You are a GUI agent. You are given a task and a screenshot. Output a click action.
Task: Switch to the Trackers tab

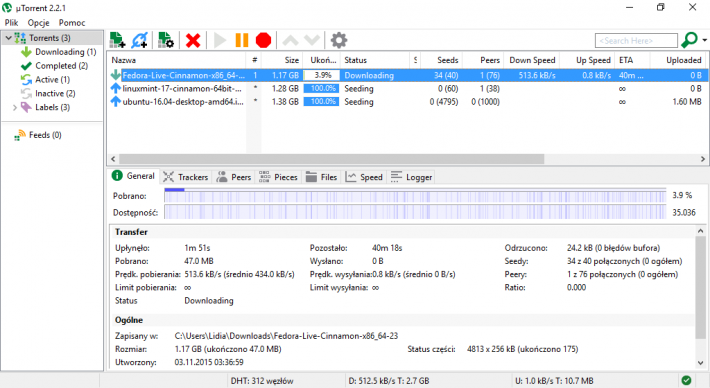tap(186, 177)
